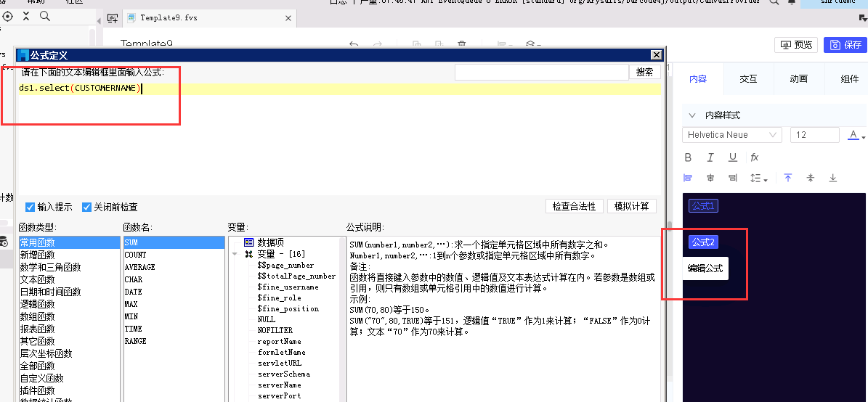Open the 内容 tab
The image size is (868, 402).
click(x=698, y=79)
